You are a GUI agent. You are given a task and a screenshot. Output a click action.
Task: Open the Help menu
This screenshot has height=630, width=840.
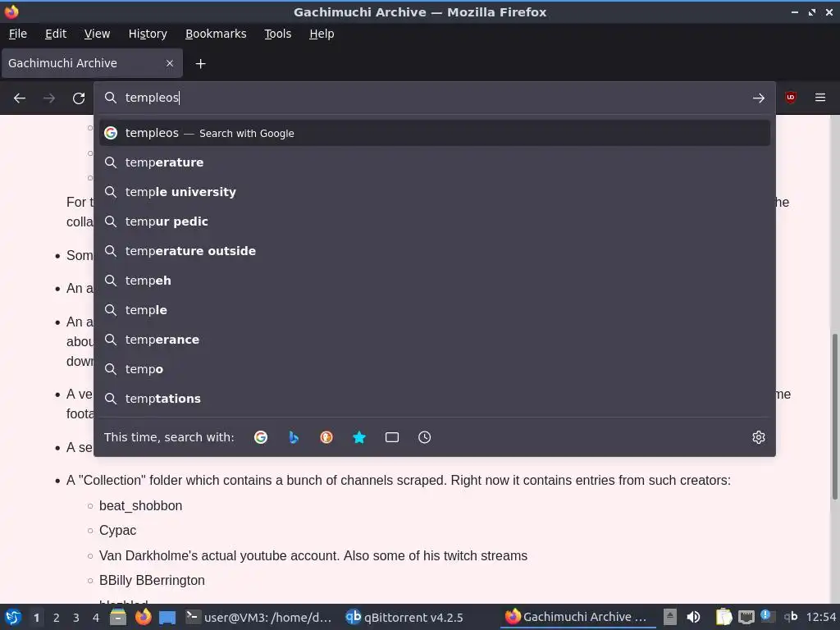coord(322,34)
